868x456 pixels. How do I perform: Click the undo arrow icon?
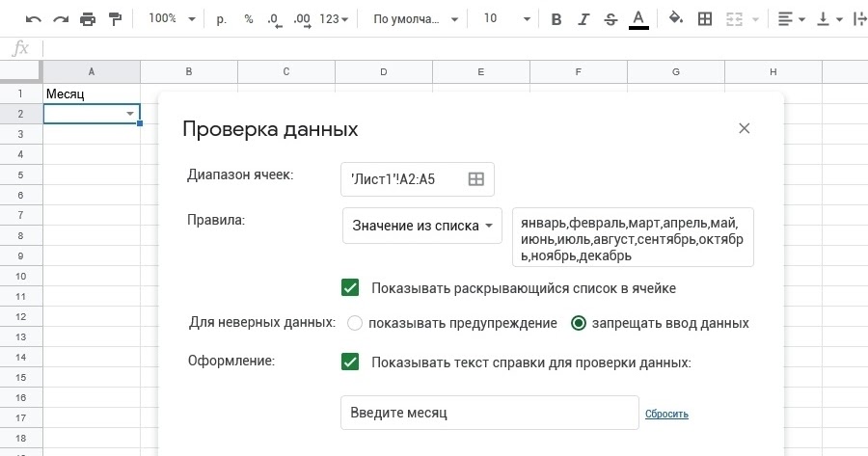pos(34,18)
